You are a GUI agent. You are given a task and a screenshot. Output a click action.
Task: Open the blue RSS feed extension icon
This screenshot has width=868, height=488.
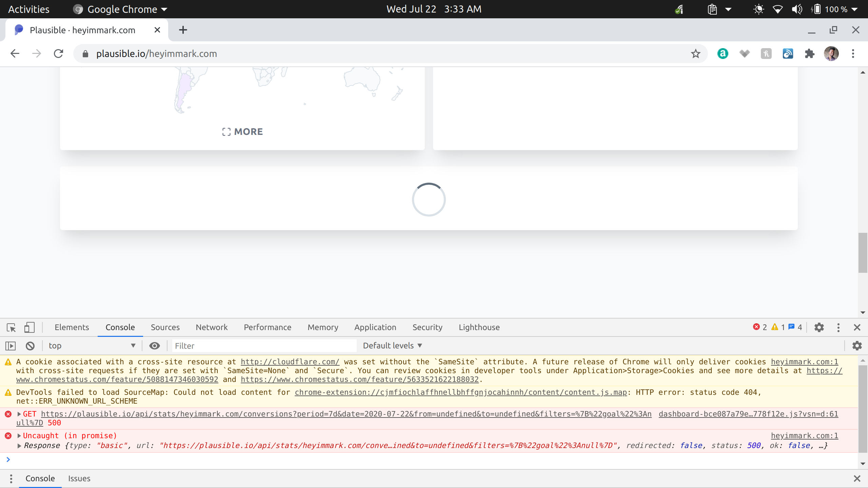click(x=788, y=54)
